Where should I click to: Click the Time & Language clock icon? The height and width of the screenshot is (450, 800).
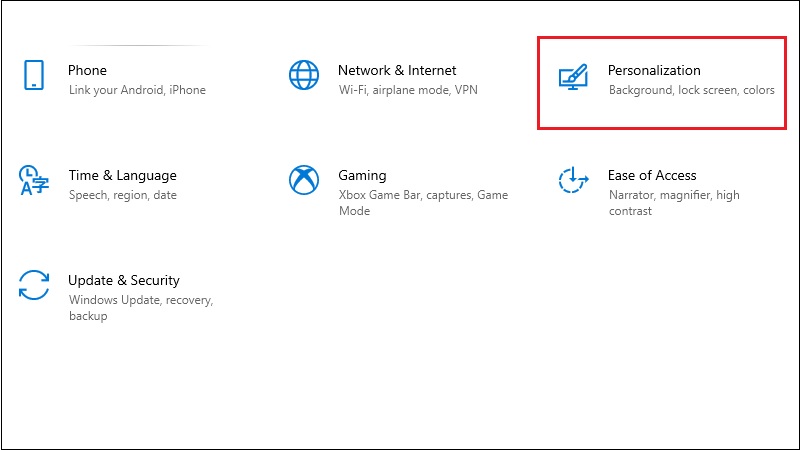[34, 180]
